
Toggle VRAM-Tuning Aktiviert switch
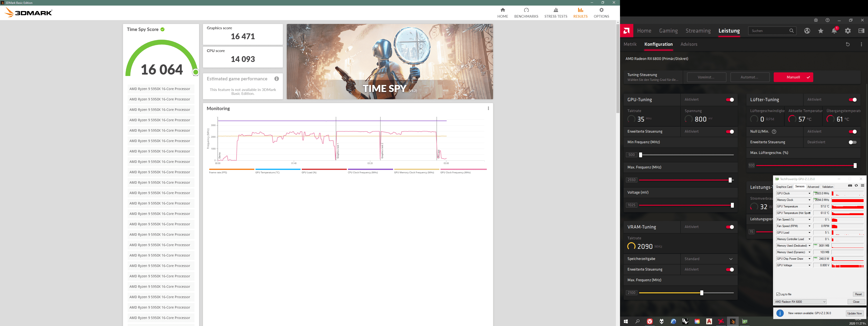tap(730, 227)
